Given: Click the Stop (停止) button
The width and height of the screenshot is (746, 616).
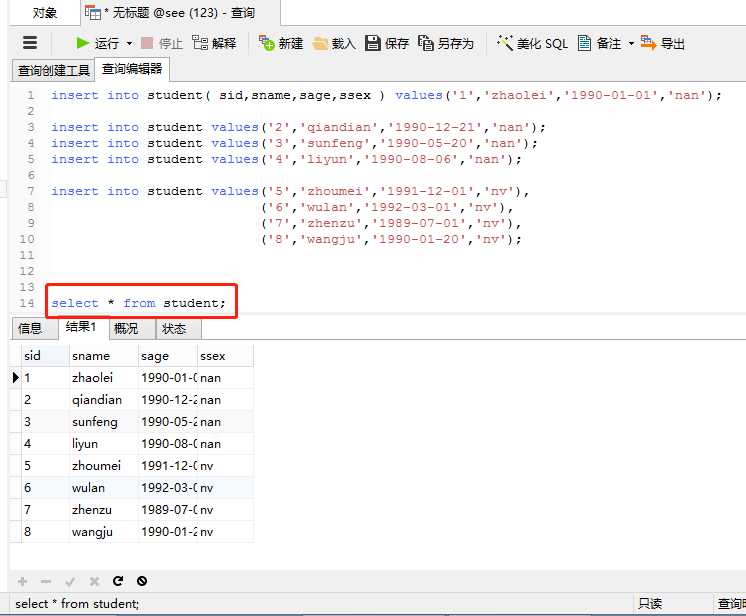Looking at the screenshot, I should pos(162,43).
